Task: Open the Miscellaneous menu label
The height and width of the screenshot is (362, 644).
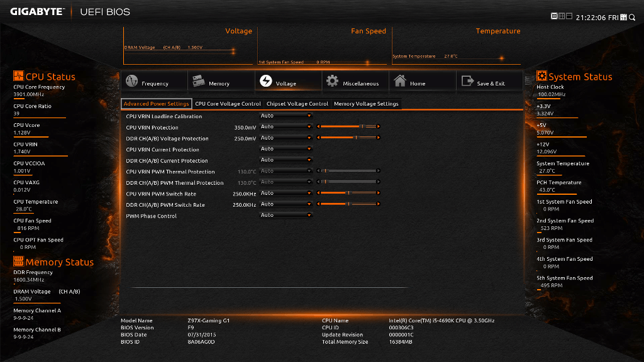Action: click(x=360, y=84)
